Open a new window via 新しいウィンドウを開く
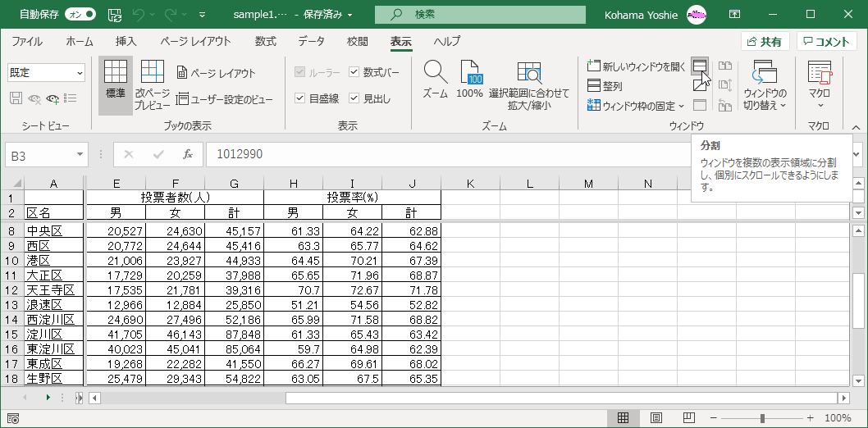Viewport: 868px width, 428px height. click(x=637, y=67)
